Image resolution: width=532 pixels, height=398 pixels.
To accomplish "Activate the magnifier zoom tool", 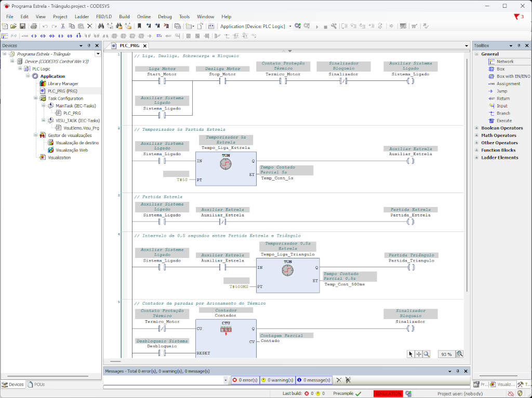I will coord(427,354).
